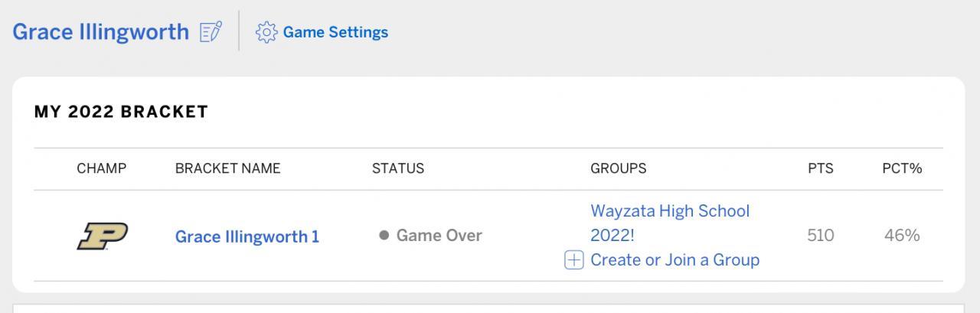Click the plus icon beside Create or Join

573,260
